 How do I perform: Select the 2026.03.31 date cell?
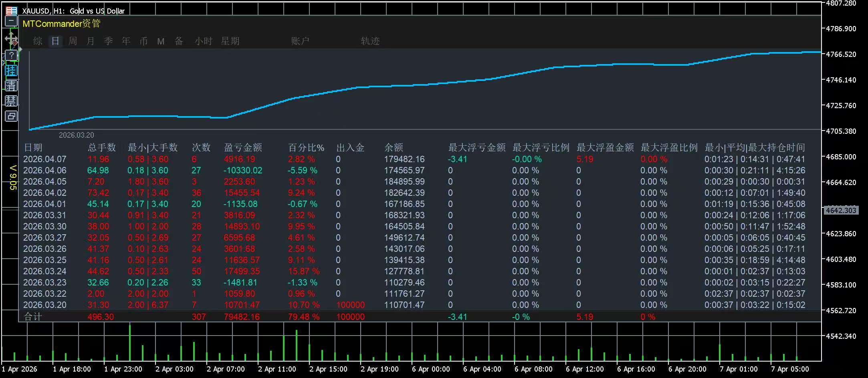click(x=45, y=215)
